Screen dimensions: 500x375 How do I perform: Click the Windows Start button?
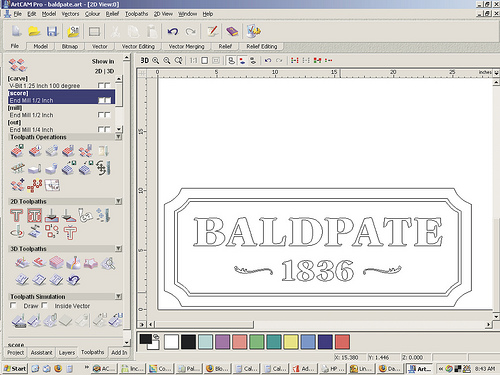[14, 368]
